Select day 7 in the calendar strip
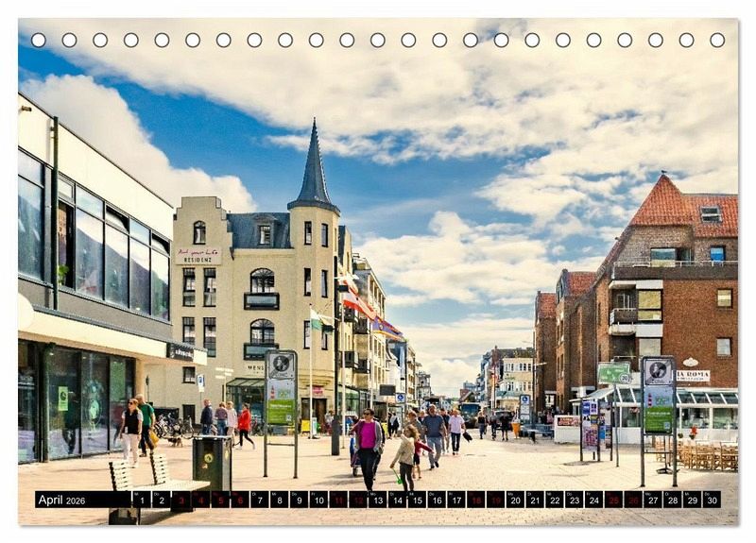The image size is (756, 543). click(x=259, y=500)
